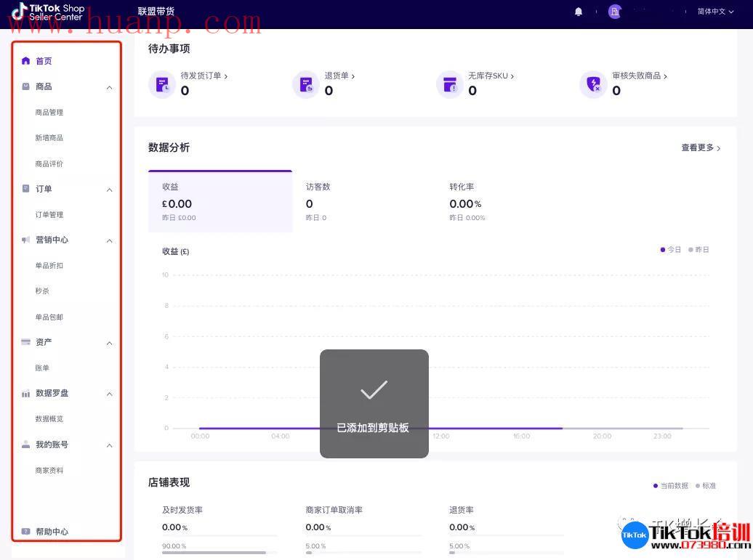Open 商品管理 in the sidebar

coord(49,113)
